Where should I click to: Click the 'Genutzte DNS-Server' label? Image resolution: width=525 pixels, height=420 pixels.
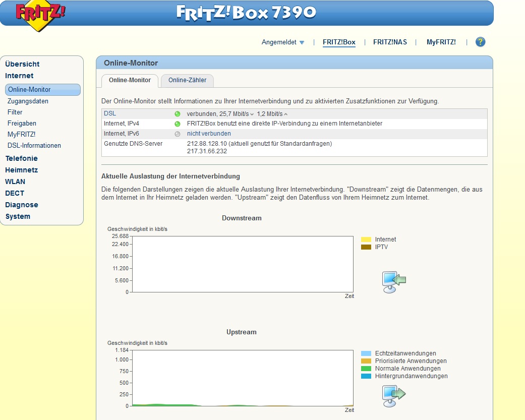coord(133,144)
